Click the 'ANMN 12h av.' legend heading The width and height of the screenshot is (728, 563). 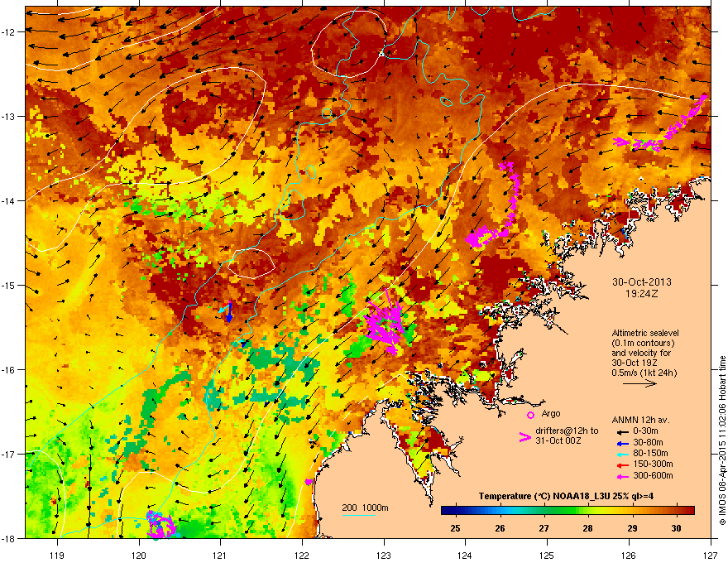pyautogui.click(x=640, y=421)
